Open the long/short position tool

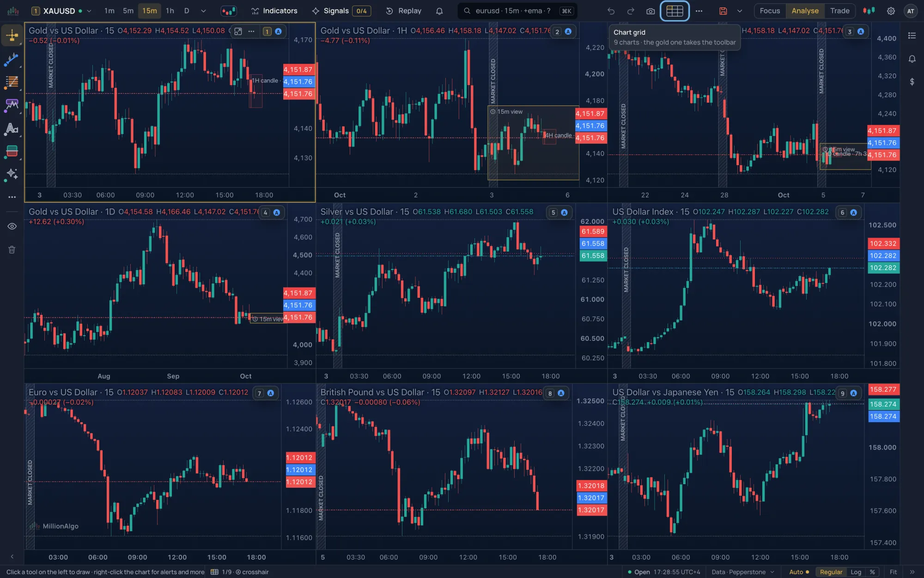[12, 151]
